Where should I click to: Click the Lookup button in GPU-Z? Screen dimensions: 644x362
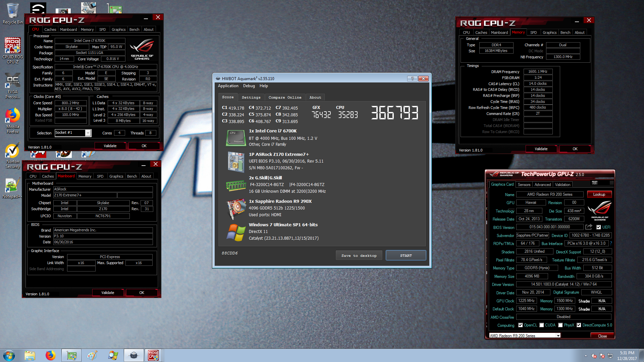pyautogui.click(x=599, y=194)
